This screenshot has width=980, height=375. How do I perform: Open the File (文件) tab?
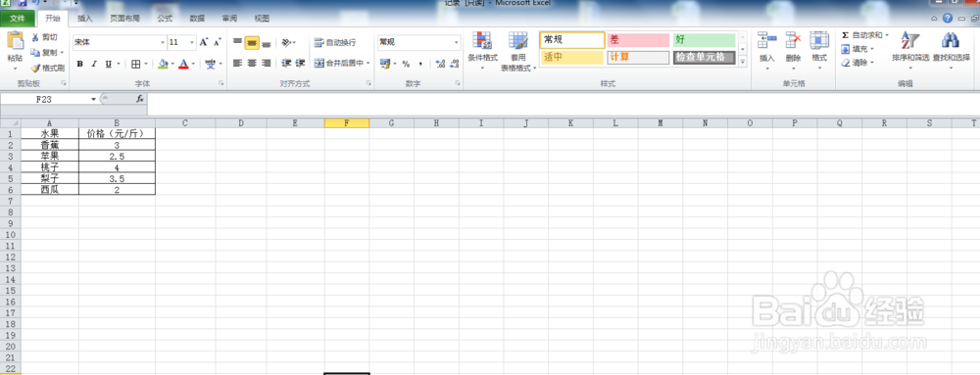point(18,19)
